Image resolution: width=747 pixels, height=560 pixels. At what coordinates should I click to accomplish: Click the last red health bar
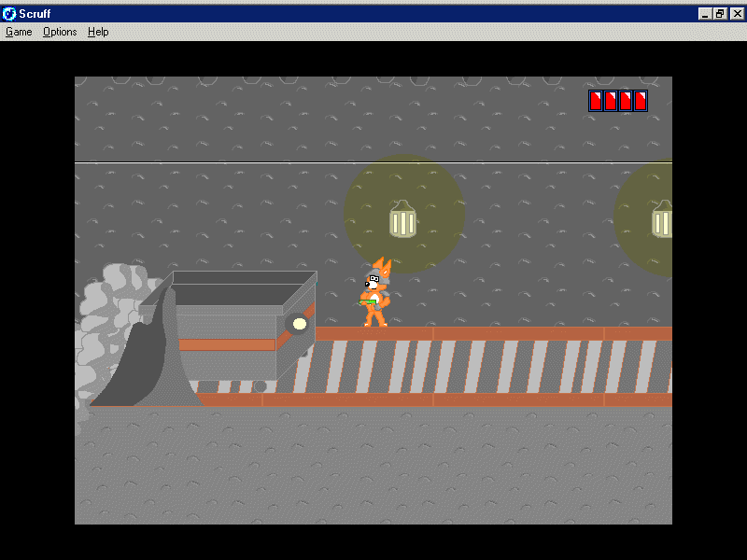(641, 101)
